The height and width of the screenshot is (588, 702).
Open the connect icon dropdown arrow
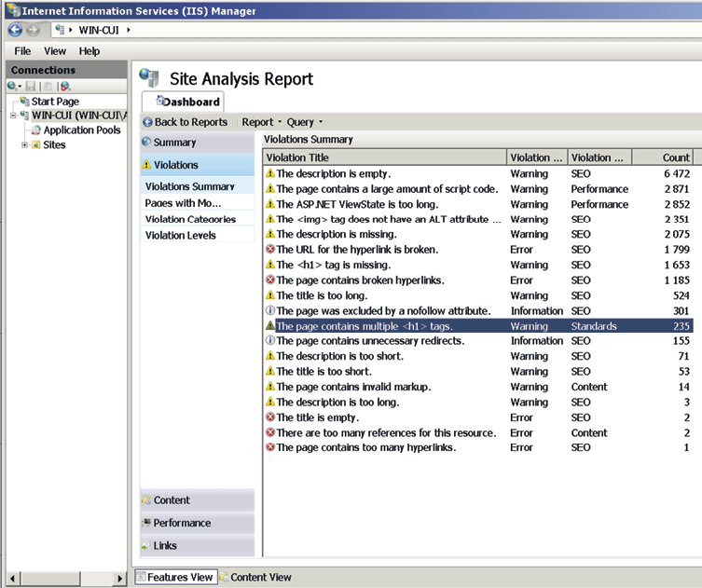coord(21,87)
